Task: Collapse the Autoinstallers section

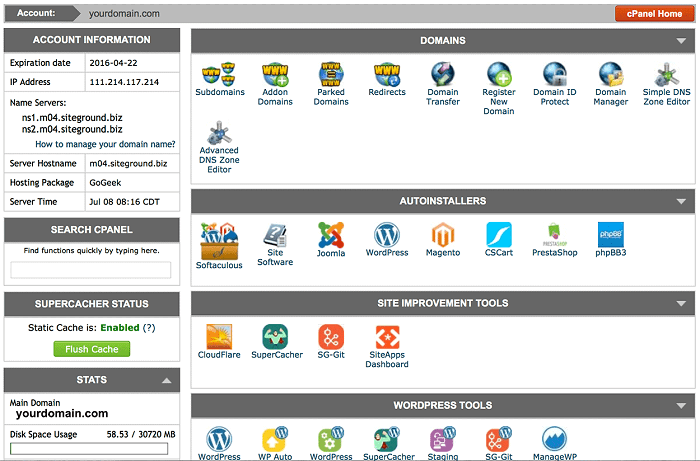Action: tap(681, 201)
